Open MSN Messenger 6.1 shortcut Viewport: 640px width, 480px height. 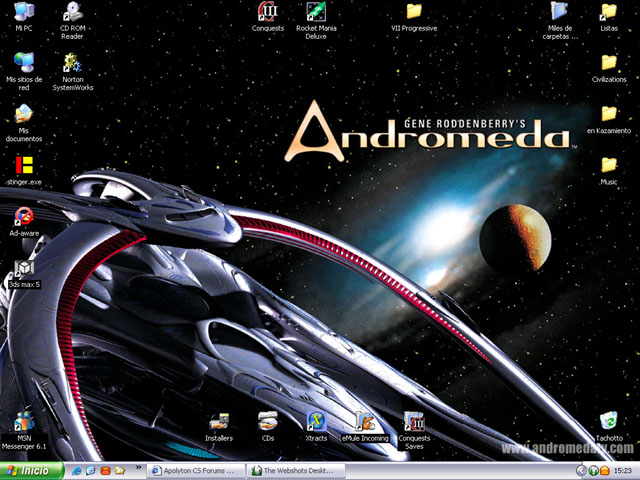tap(24, 422)
